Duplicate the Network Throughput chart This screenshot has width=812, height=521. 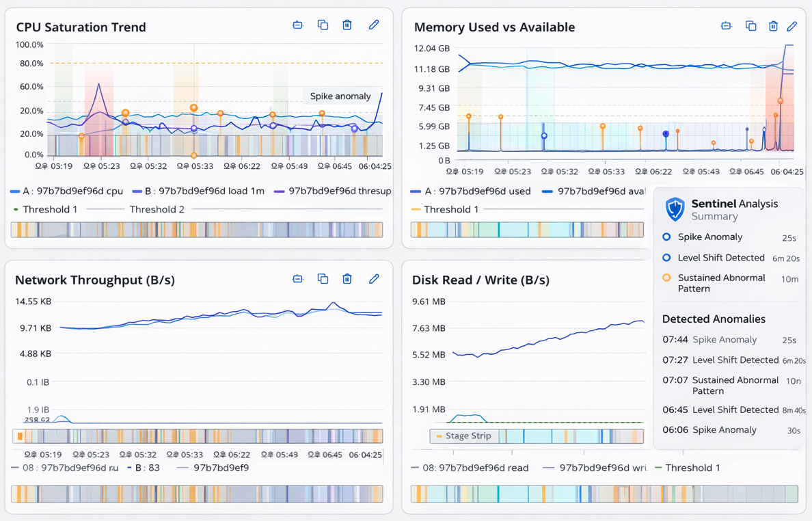(x=323, y=279)
